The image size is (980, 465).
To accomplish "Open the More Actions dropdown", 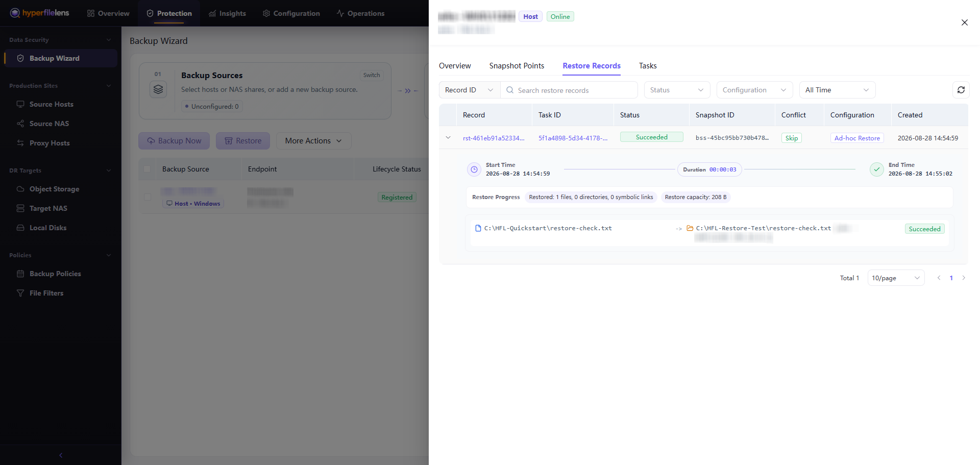I will [313, 141].
